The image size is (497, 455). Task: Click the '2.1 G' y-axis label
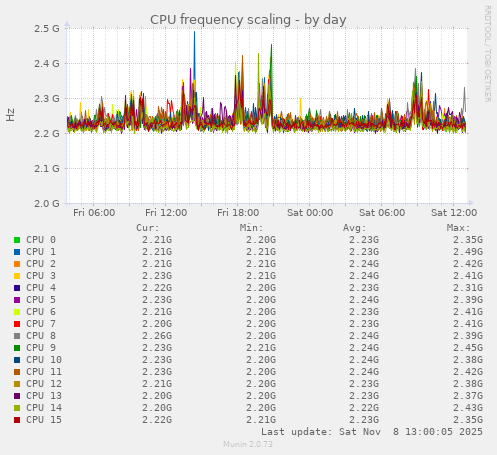(x=47, y=169)
